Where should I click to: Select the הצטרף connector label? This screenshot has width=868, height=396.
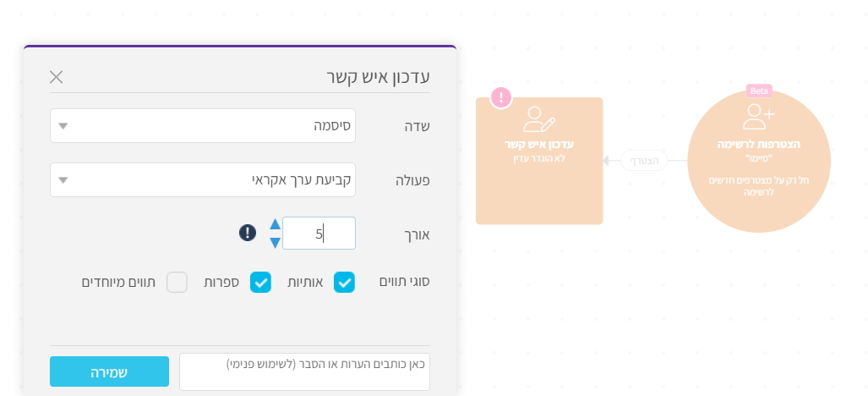644,160
